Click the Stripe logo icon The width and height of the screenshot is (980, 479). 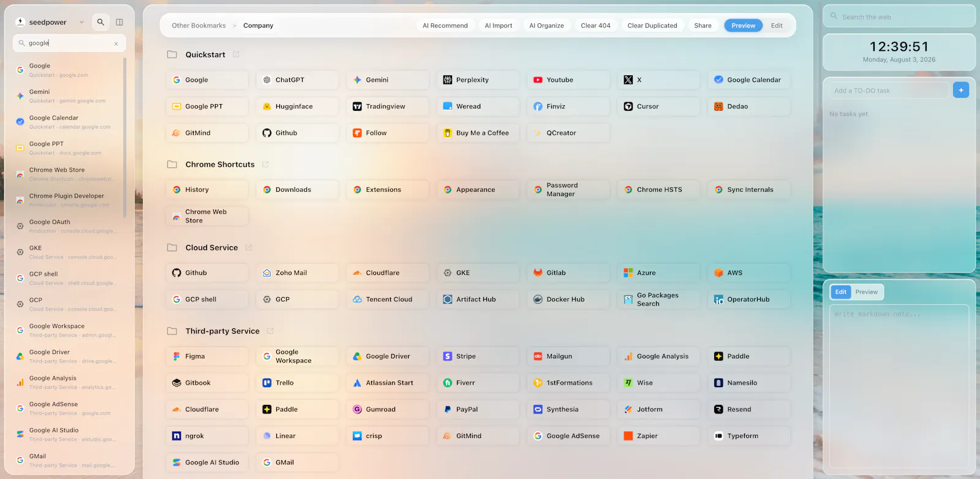(448, 356)
